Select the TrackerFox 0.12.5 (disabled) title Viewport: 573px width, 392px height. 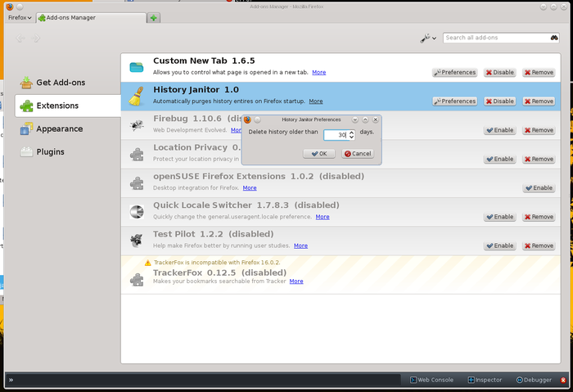pos(219,273)
